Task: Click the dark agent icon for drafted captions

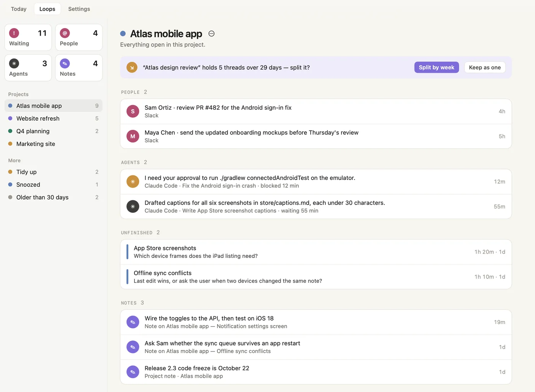Action: (133, 207)
